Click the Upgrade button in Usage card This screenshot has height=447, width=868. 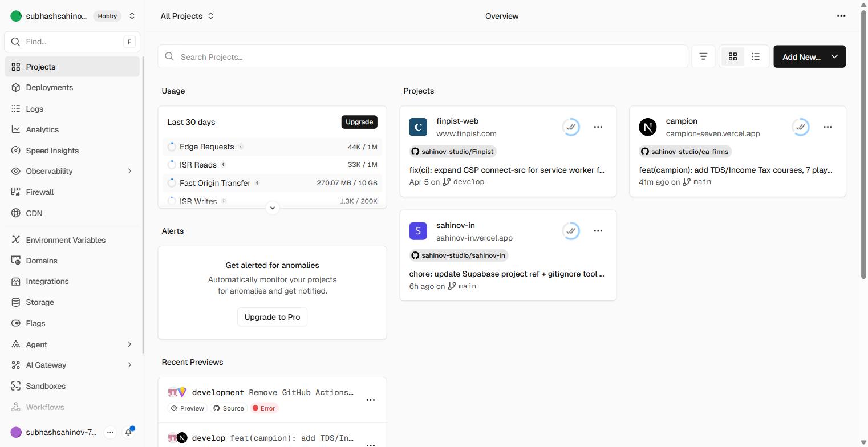coord(359,122)
